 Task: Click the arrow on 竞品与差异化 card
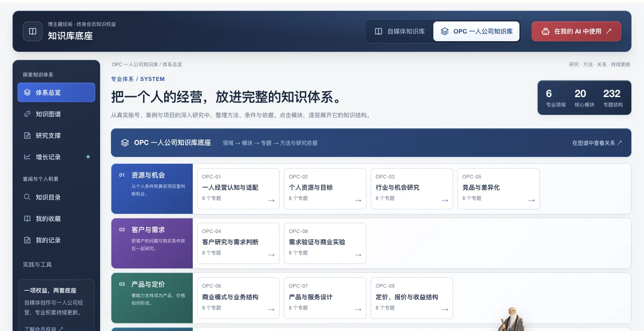pyautogui.click(x=531, y=200)
